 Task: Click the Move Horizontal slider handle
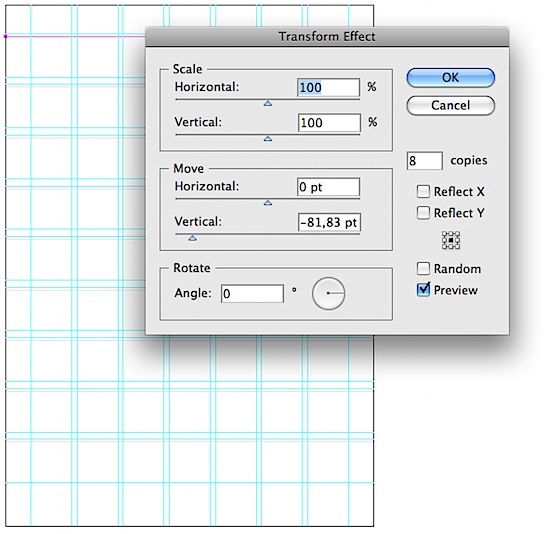coord(268,203)
